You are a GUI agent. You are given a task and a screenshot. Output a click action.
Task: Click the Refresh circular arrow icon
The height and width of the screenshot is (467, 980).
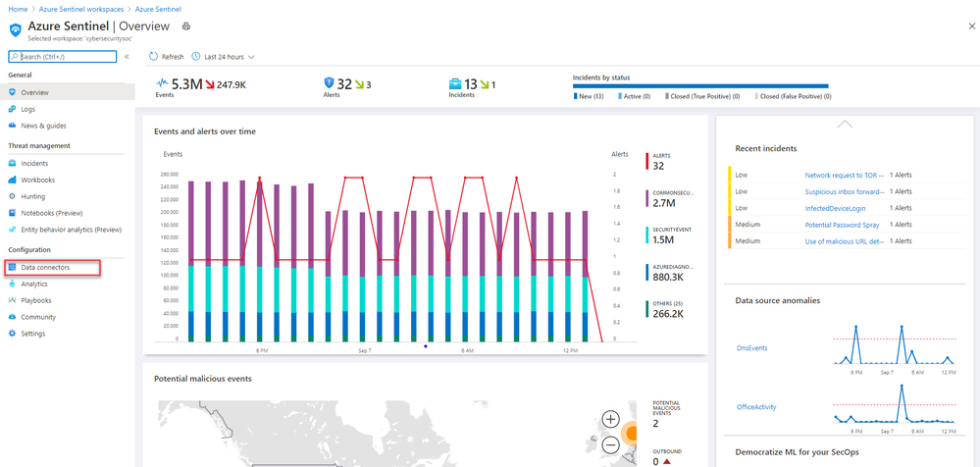154,56
